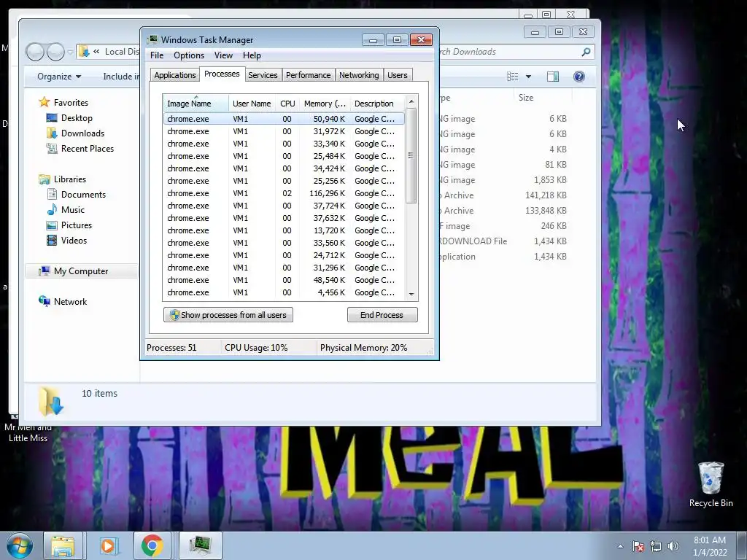
Task: Select Task Manager's taskbar button
Action: pyautogui.click(x=200, y=545)
